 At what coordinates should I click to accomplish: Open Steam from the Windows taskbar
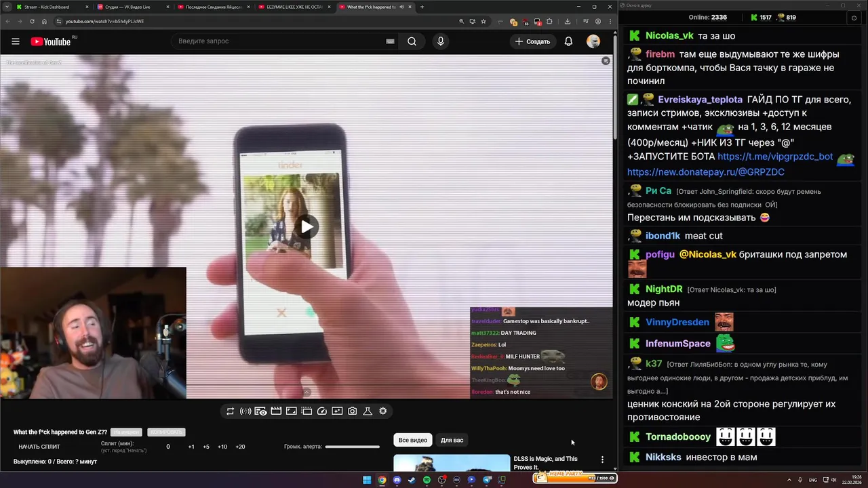coord(412,480)
